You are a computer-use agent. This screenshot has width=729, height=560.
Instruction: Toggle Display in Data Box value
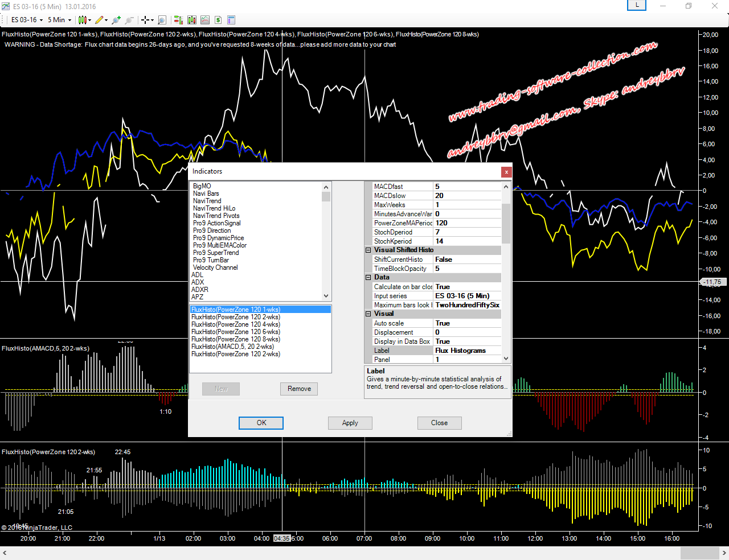[x=467, y=341]
